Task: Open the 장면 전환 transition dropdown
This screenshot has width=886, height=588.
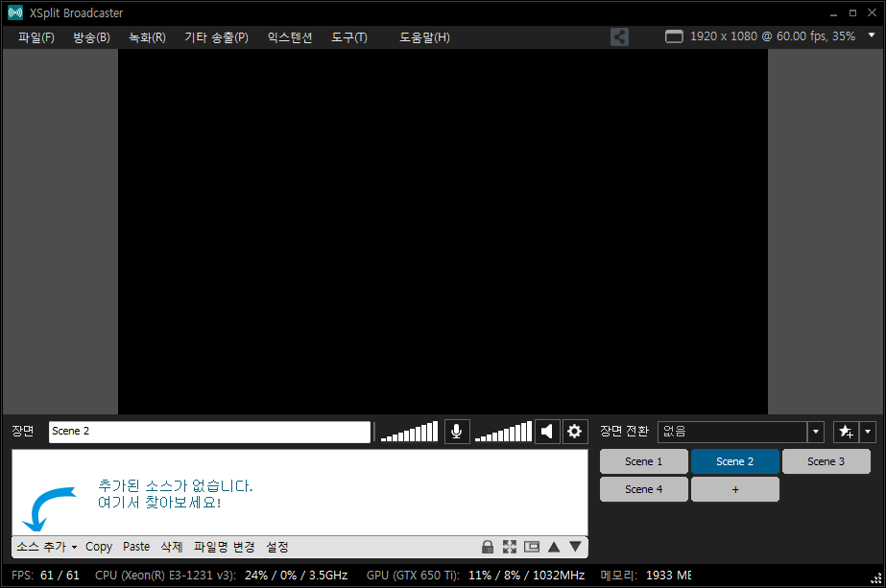Action: pos(741,432)
